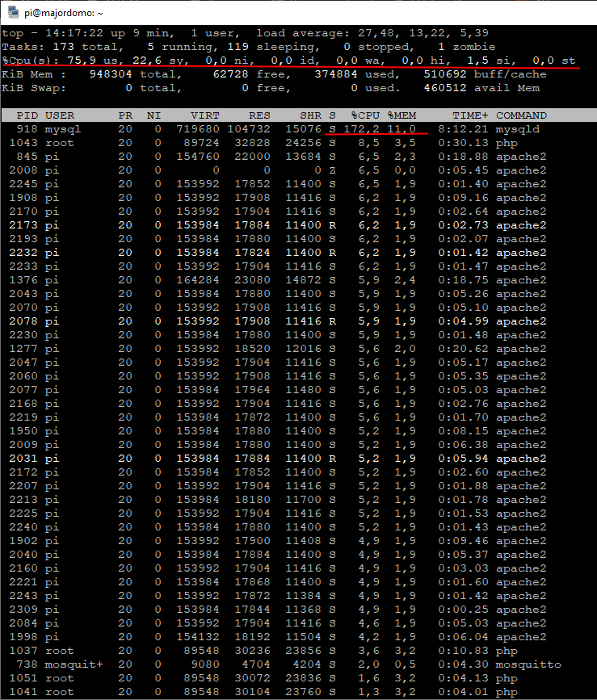Click the mysqld command name
Screen dimensions: 597x700
(518, 129)
